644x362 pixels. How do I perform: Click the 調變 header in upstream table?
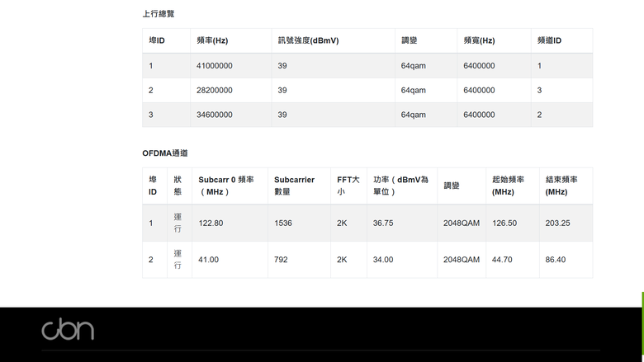pyautogui.click(x=409, y=40)
